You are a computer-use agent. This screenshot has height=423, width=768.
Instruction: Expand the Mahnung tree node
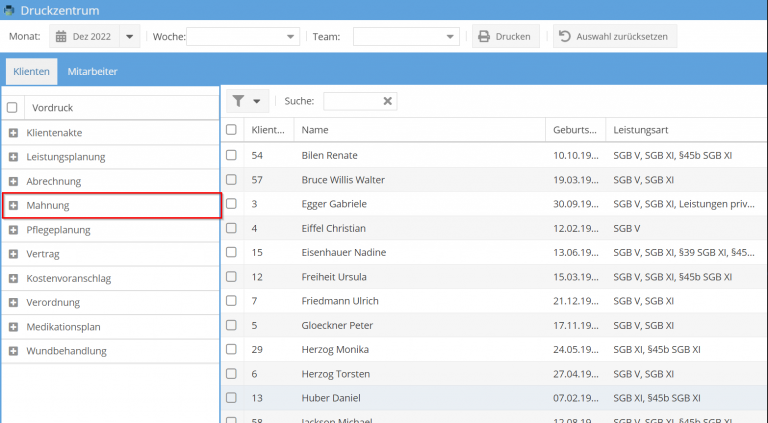point(13,205)
